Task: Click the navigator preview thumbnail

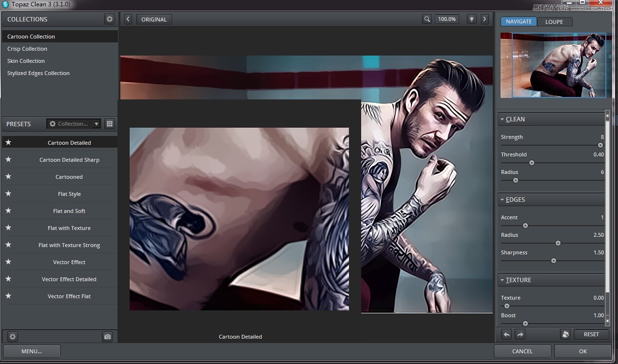Action: [x=553, y=65]
